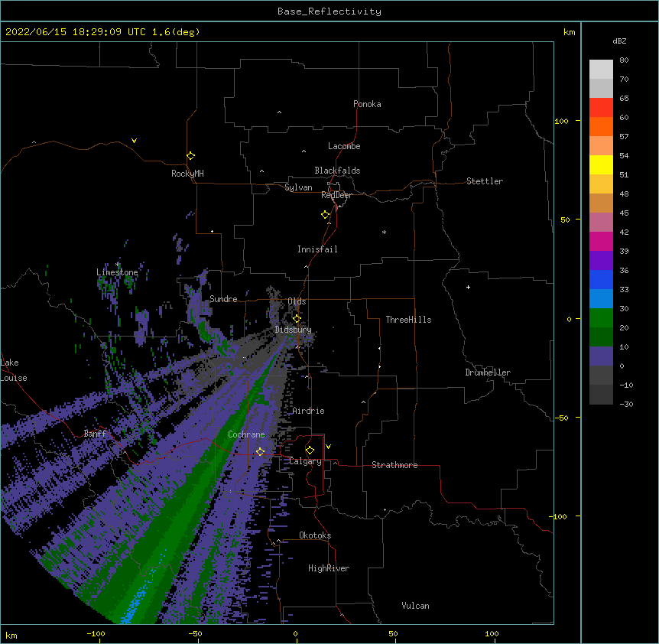
Task: Click the asterisk marker above Limestone label
Action: (118, 265)
